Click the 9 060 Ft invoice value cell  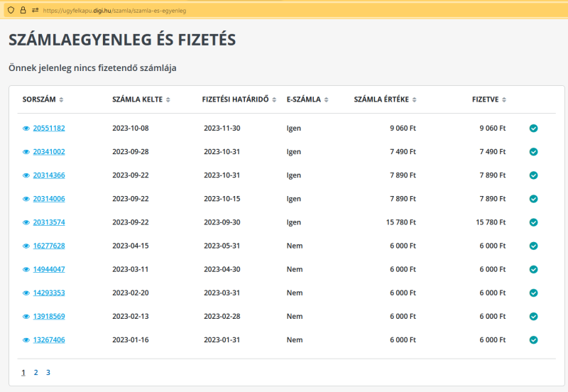(403, 129)
